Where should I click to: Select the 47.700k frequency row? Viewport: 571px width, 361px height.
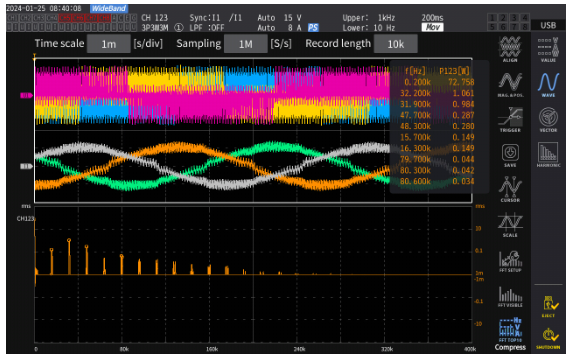click(x=437, y=115)
